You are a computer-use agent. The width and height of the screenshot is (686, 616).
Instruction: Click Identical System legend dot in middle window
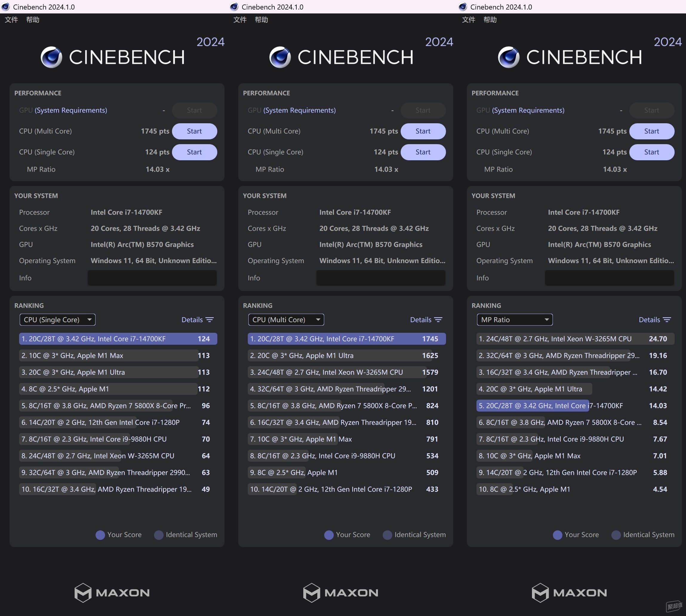(x=387, y=535)
